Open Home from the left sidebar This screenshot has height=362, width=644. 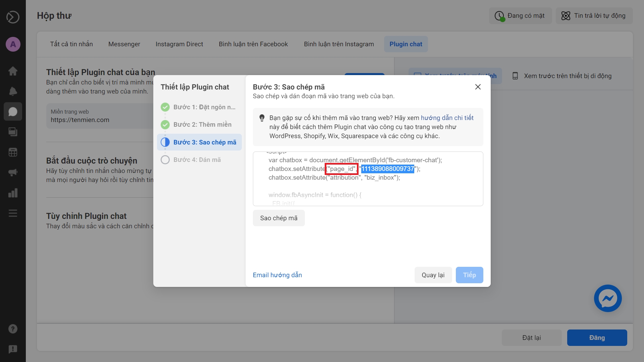[13, 71]
